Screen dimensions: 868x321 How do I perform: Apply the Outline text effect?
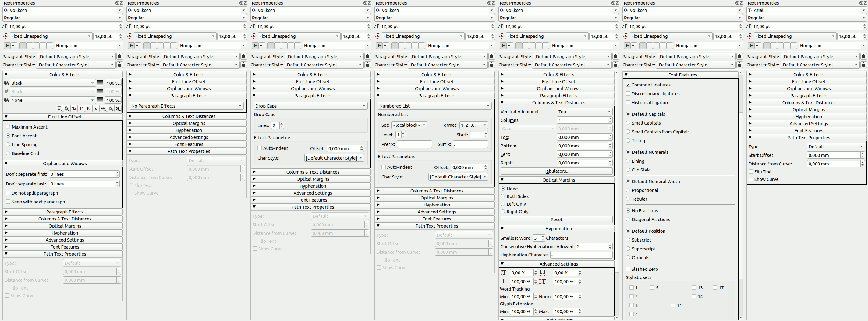111,108
